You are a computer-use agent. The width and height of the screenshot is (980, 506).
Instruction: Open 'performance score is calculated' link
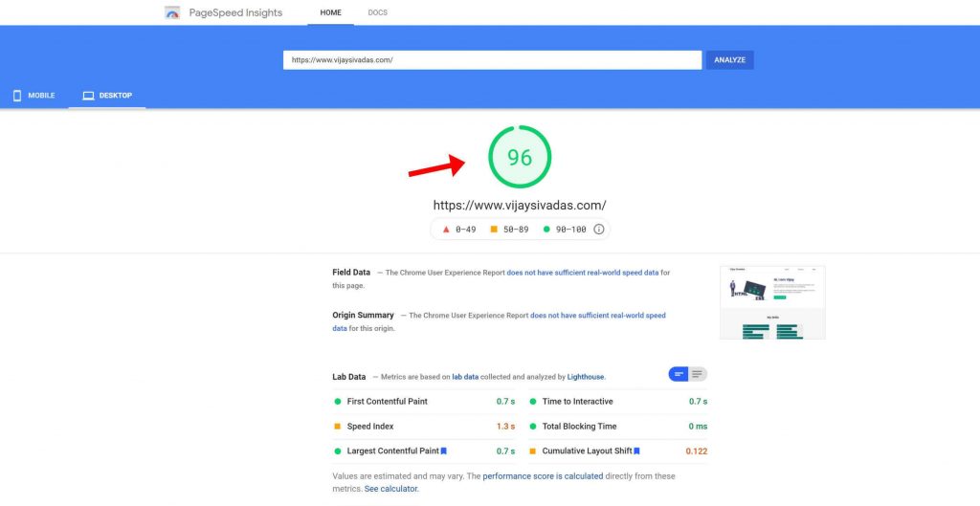544,476
